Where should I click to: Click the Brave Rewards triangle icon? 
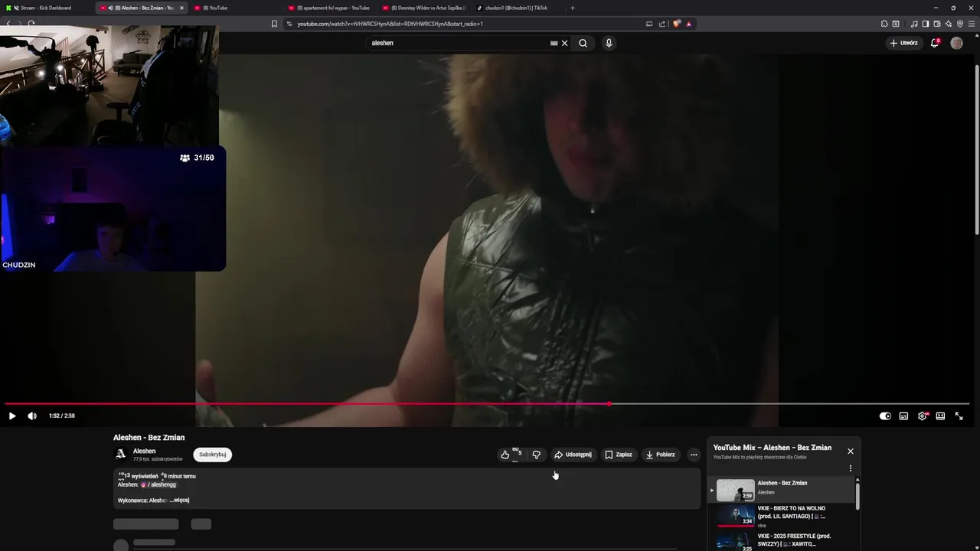tap(688, 24)
